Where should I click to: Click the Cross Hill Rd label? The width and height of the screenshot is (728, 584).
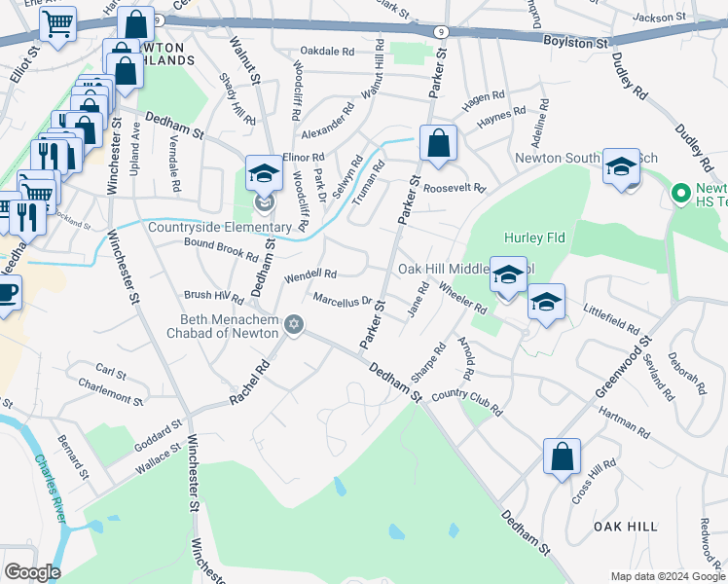coord(594,482)
